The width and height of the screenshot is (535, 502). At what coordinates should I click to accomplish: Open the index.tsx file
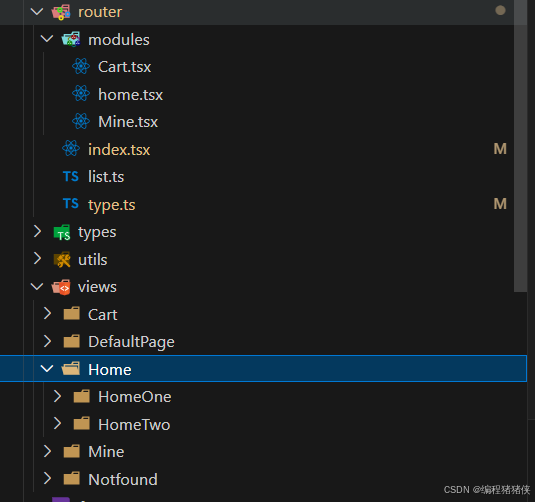[119, 149]
